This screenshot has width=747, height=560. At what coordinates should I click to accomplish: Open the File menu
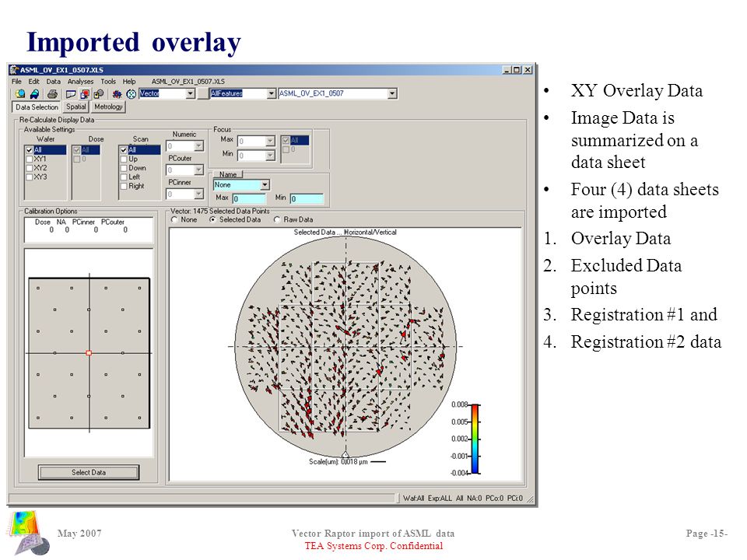click(16, 82)
